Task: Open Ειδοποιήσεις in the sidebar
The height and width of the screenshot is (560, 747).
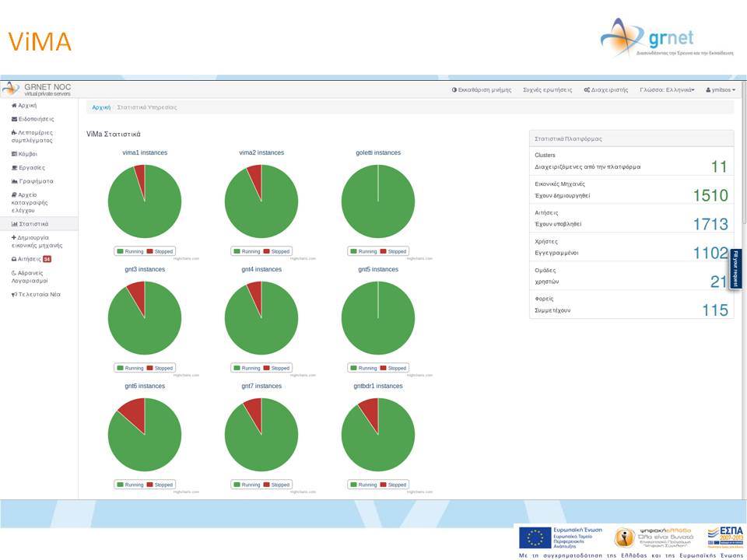Action: coord(33,119)
